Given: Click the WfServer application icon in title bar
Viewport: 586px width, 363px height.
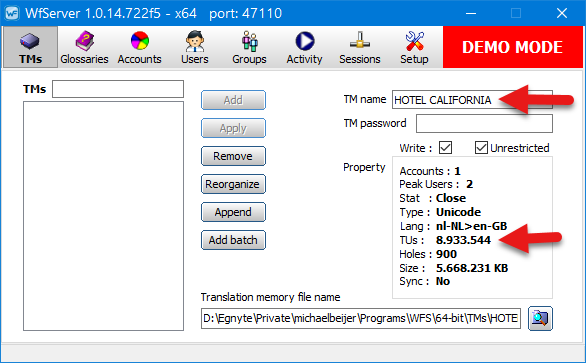Looking at the screenshot, I should point(12,13).
